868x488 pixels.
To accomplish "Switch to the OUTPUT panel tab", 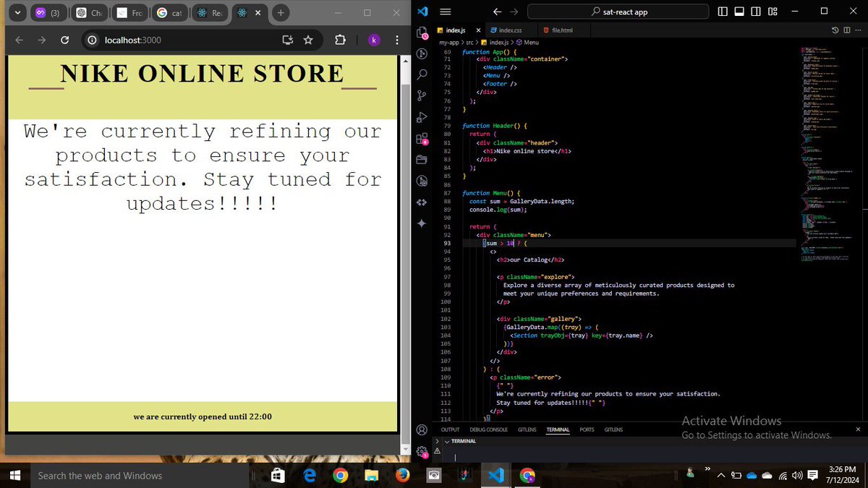I will point(450,429).
